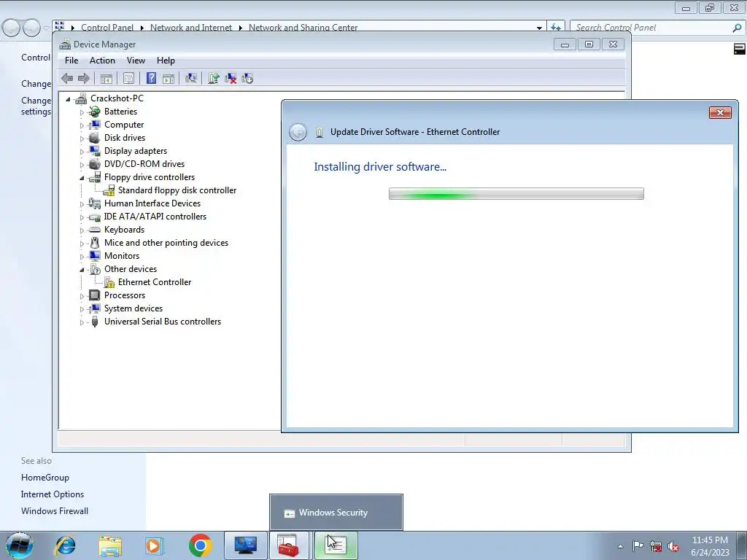Click the blue Help question mark toolbar icon
The height and width of the screenshot is (560, 747).
[x=152, y=78]
